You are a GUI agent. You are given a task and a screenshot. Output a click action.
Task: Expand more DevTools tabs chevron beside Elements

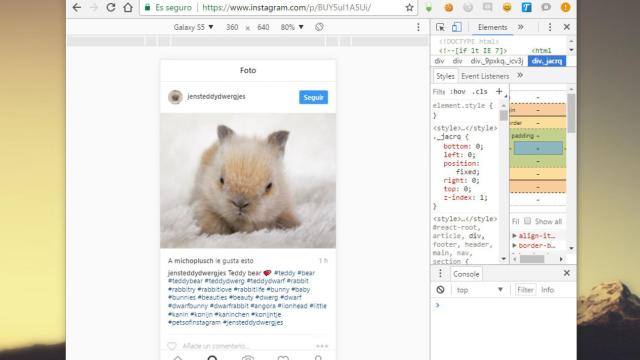[520, 27]
